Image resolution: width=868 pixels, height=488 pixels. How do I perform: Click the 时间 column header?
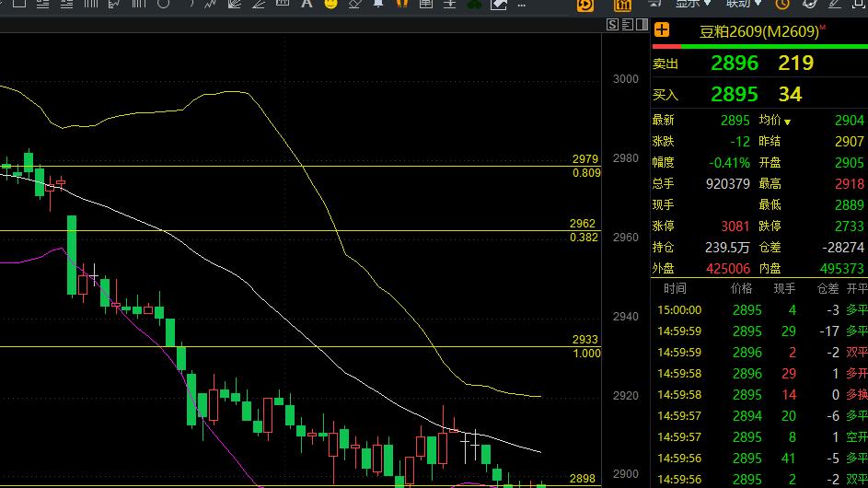[675, 288]
